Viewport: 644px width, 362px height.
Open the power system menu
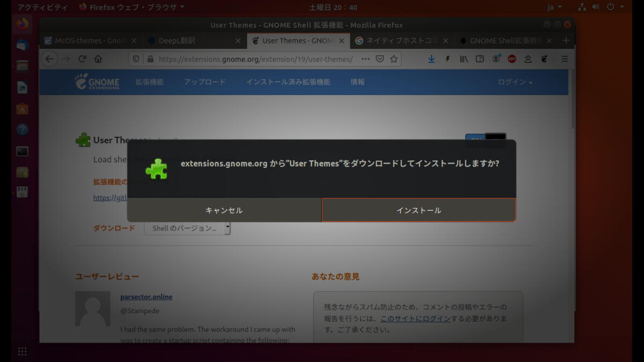click(x=615, y=8)
